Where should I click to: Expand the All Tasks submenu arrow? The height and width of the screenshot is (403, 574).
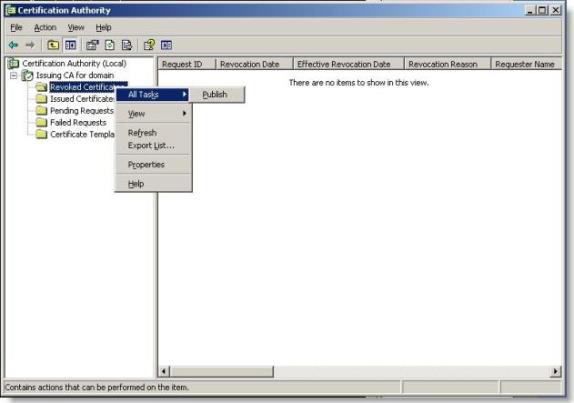pyautogui.click(x=184, y=94)
